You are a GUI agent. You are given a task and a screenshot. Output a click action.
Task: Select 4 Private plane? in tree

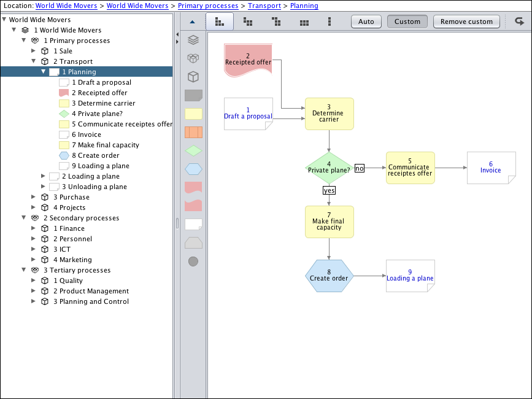click(x=91, y=114)
